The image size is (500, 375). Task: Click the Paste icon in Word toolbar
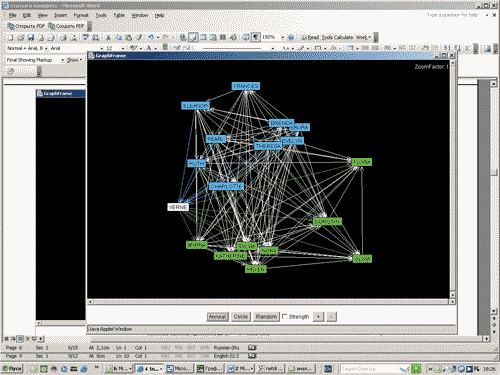pos(129,37)
